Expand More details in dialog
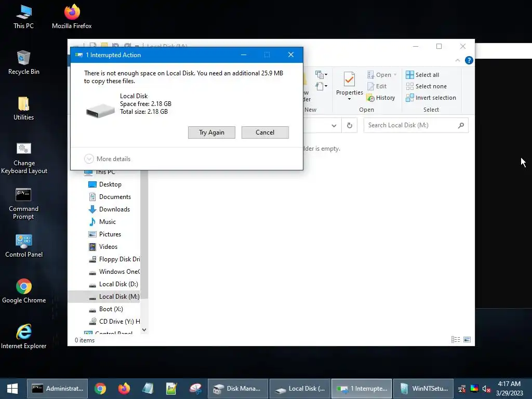 click(x=107, y=159)
